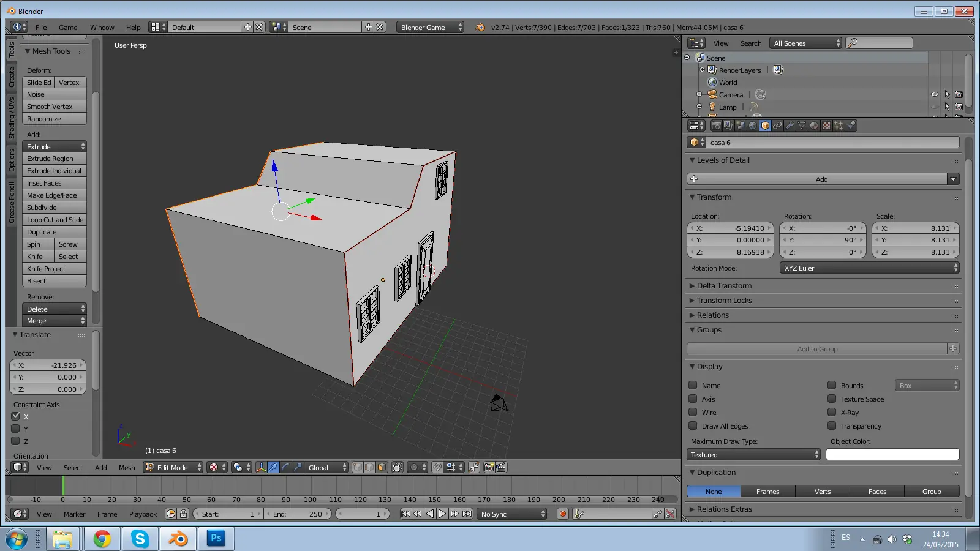Screen dimensions: 980x551
Task: Enable translate manipulator arrow icon
Action: (x=273, y=467)
